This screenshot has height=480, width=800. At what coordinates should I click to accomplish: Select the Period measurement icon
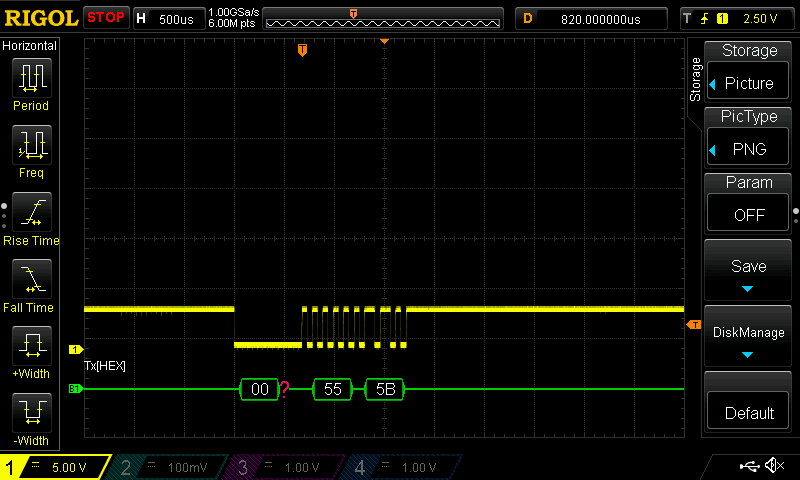(x=32, y=78)
